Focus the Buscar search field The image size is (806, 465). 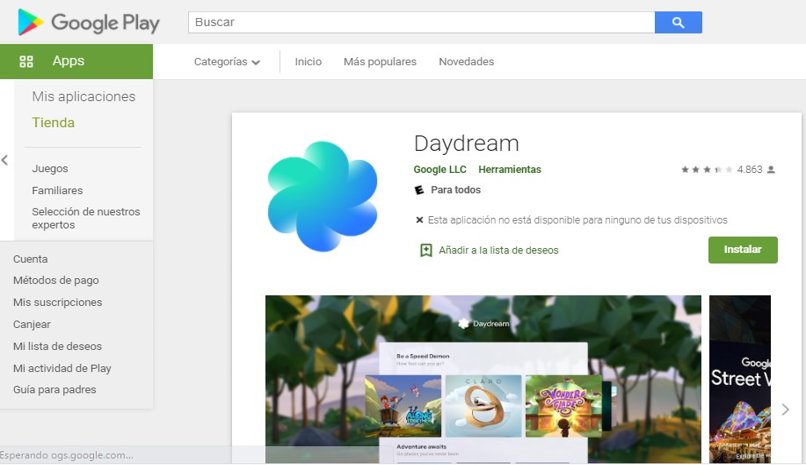422,23
